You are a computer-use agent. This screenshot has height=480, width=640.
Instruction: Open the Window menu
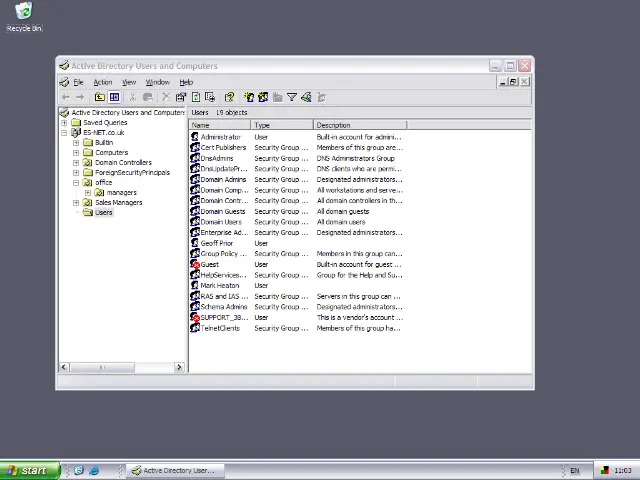point(158,82)
